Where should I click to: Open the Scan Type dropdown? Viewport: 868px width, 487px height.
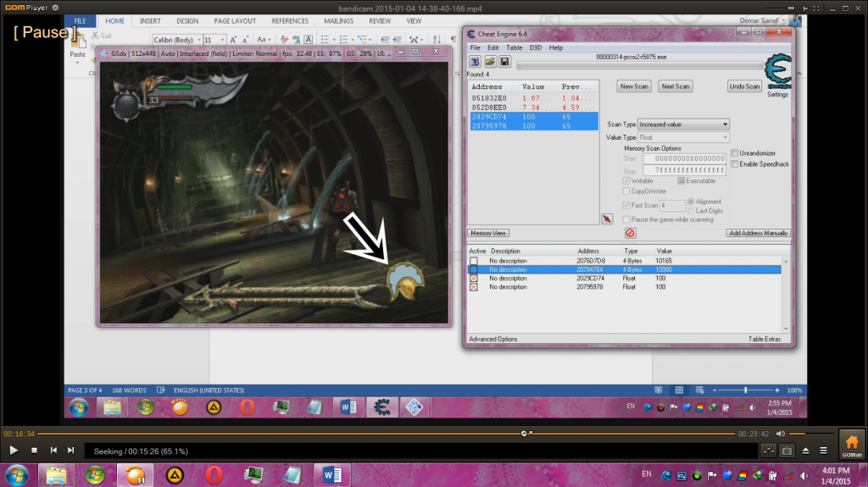pyautogui.click(x=684, y=124)
